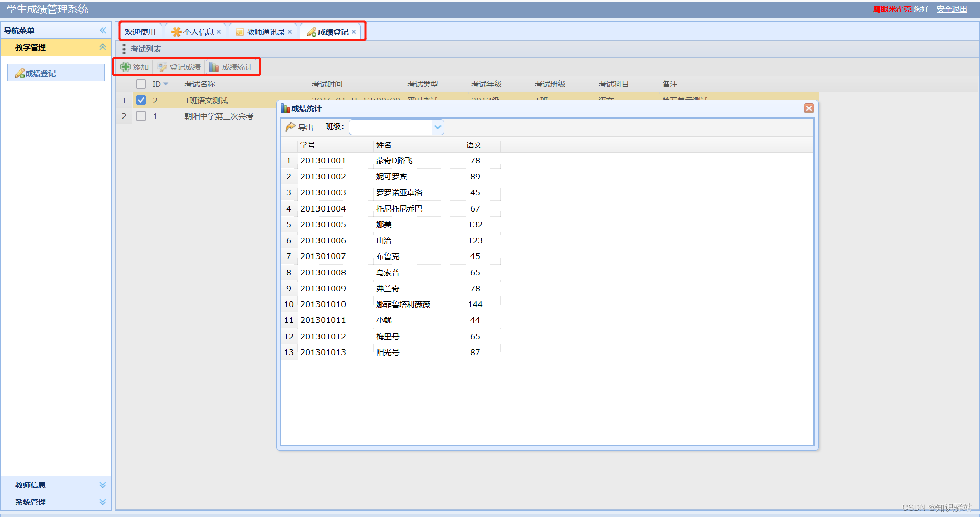Select student row 托尼托尼乔巴

point(391,208)
